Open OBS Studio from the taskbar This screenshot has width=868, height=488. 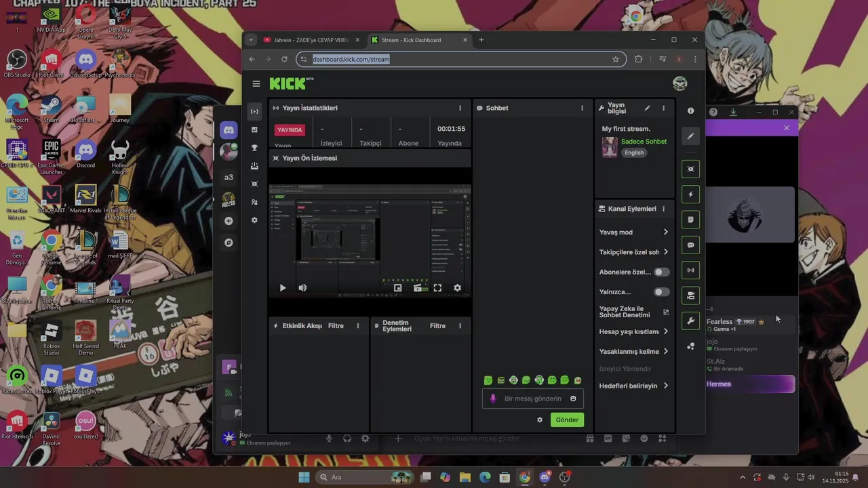(565, 477)
